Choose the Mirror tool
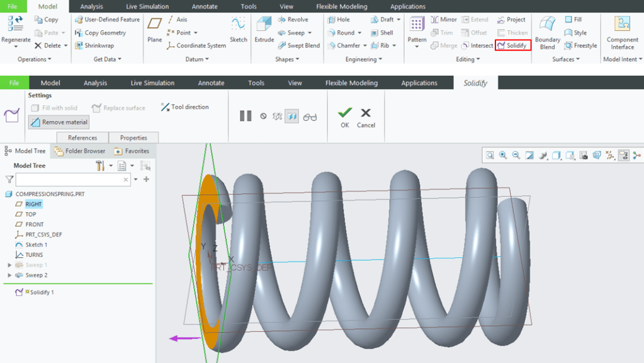644x363 pixels. click(444, 20)
